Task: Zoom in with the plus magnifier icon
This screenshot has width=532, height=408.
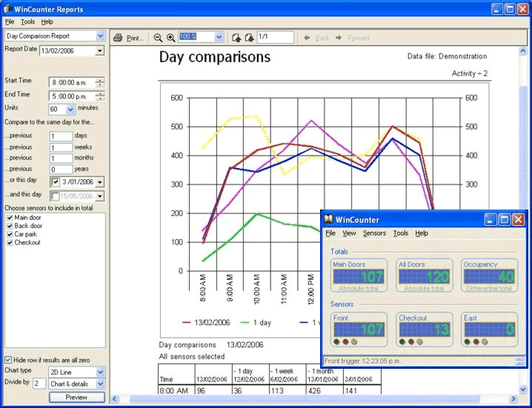Action: click(171, 38)
